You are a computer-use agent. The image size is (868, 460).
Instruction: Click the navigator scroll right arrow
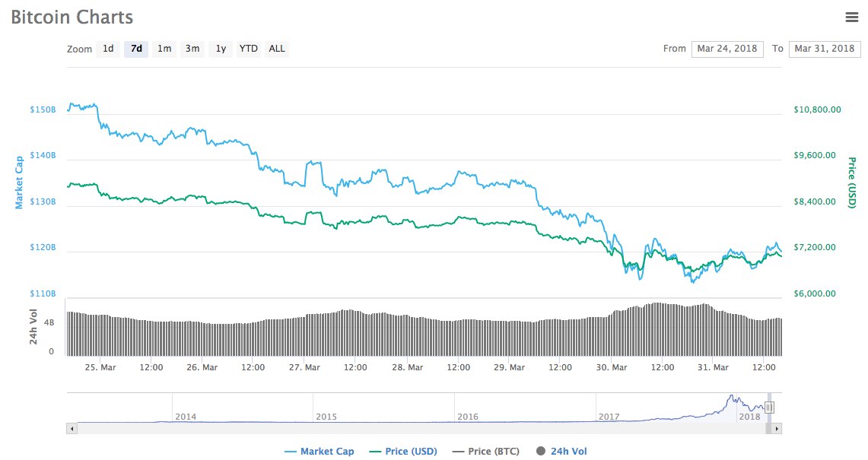(x=777, y=429)
